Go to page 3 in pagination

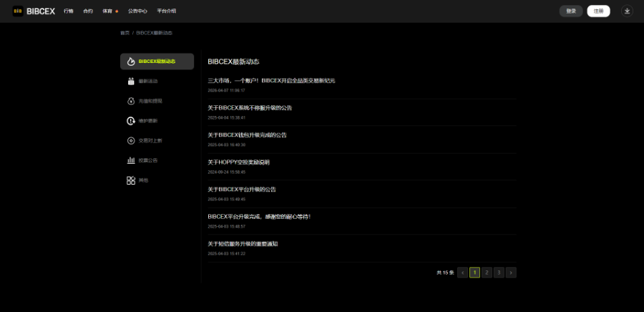(499, 272)
